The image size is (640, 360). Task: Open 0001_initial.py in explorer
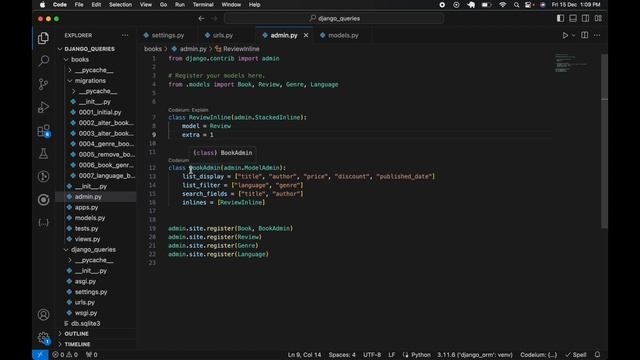[x=100, y=112]
